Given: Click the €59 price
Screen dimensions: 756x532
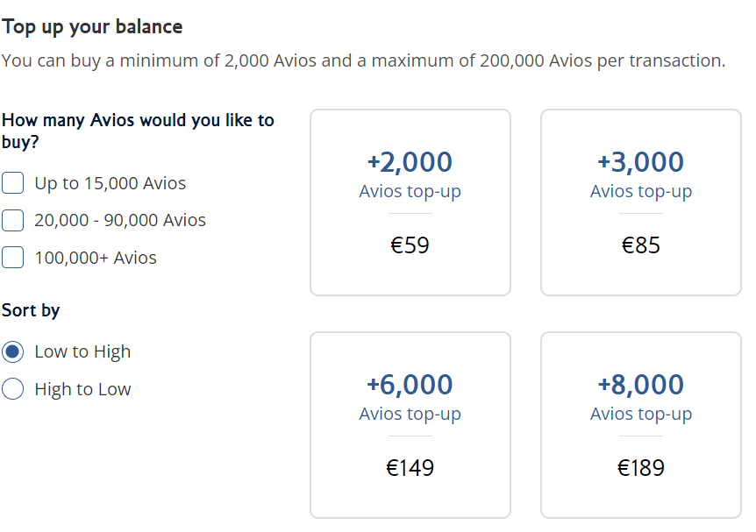Looking at the screenshot, I should pyautogui.click(x=410, y=245).
